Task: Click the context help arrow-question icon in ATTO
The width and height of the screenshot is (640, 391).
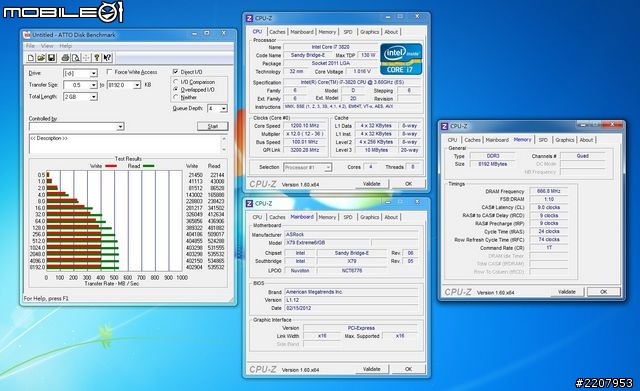Action: pyautogui.click(x=107, y=58)
